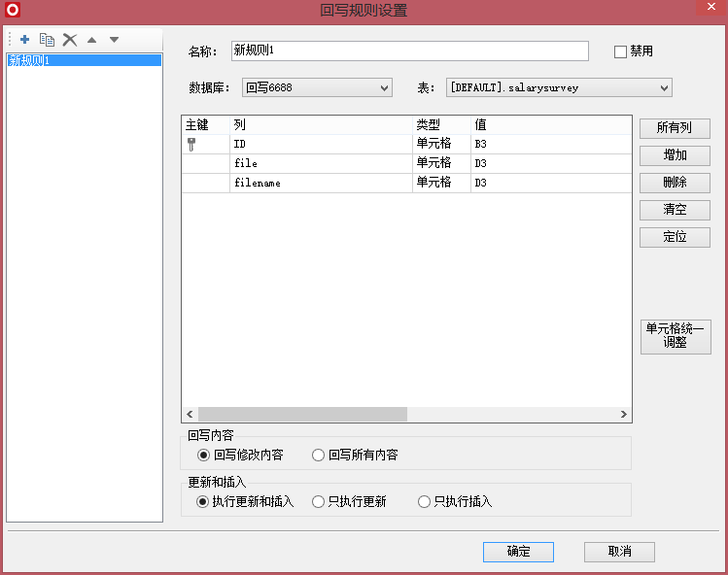Click the 所有列 button
The width and height of the screenshot is (728, 575).
pyautogui.click(x=675, y=128)
